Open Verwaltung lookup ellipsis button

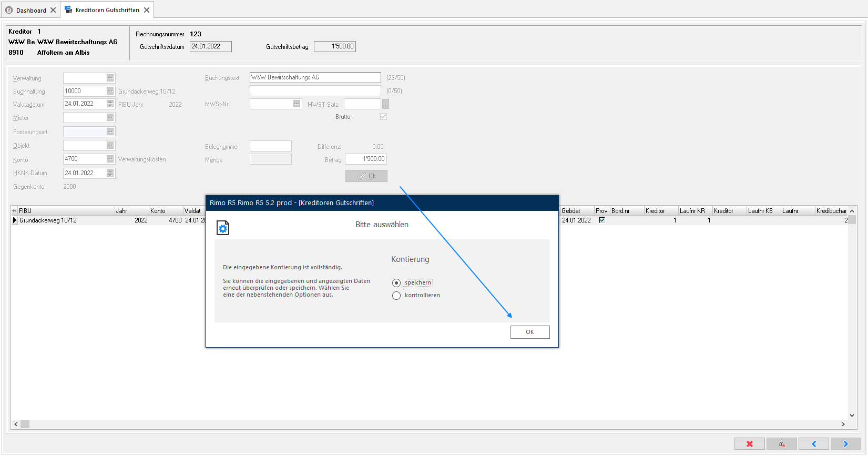click(110, 78)
